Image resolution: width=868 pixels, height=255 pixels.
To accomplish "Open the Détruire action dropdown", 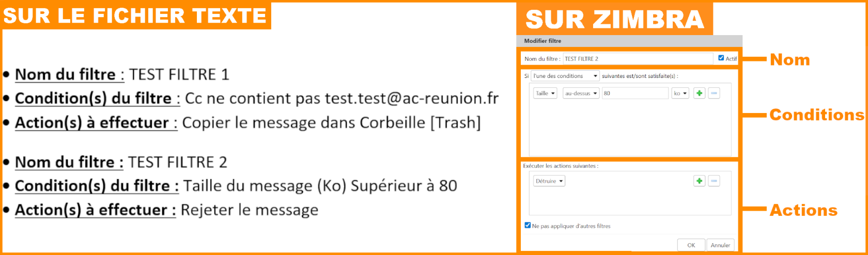I will coord(549,181).
